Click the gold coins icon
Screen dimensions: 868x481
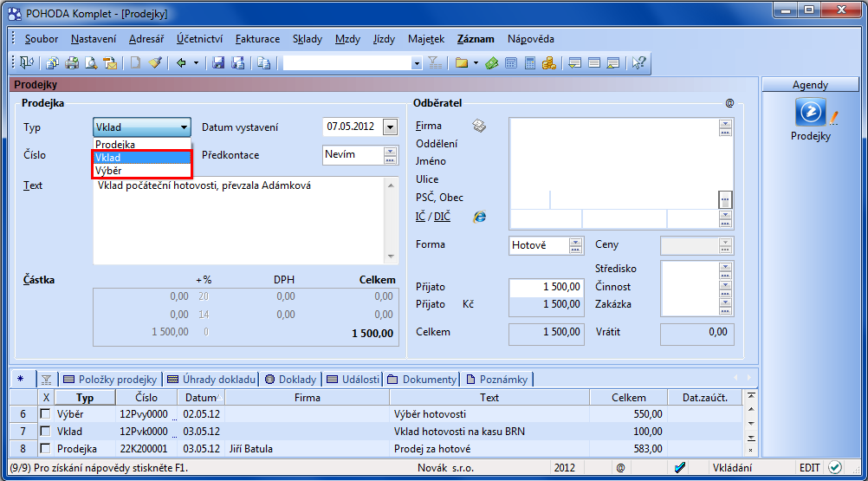549,63
